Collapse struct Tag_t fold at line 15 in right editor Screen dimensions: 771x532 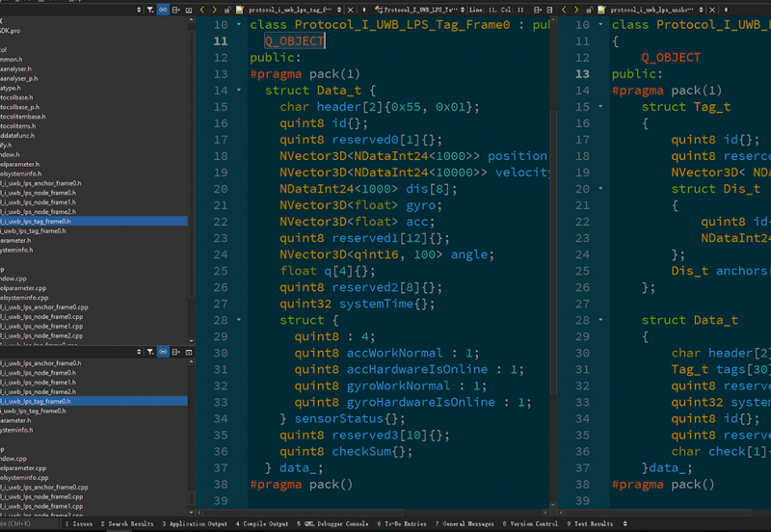(600, 106)
